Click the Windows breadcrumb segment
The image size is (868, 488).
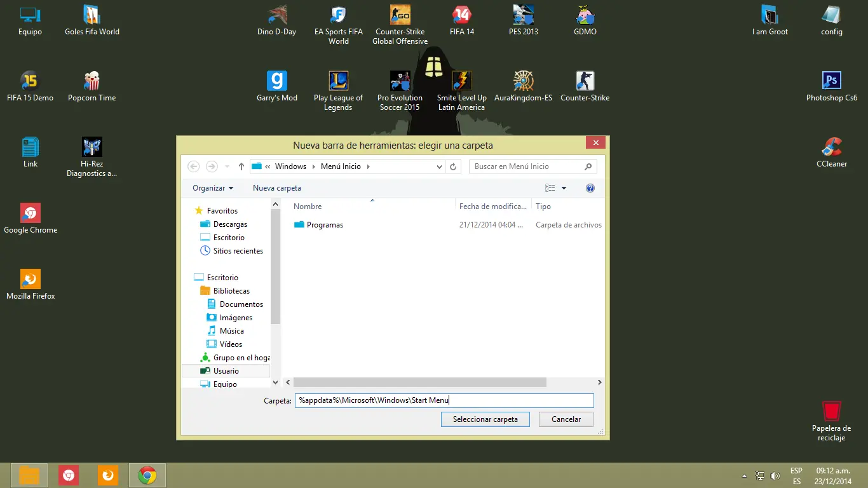(x=290, y=166)
